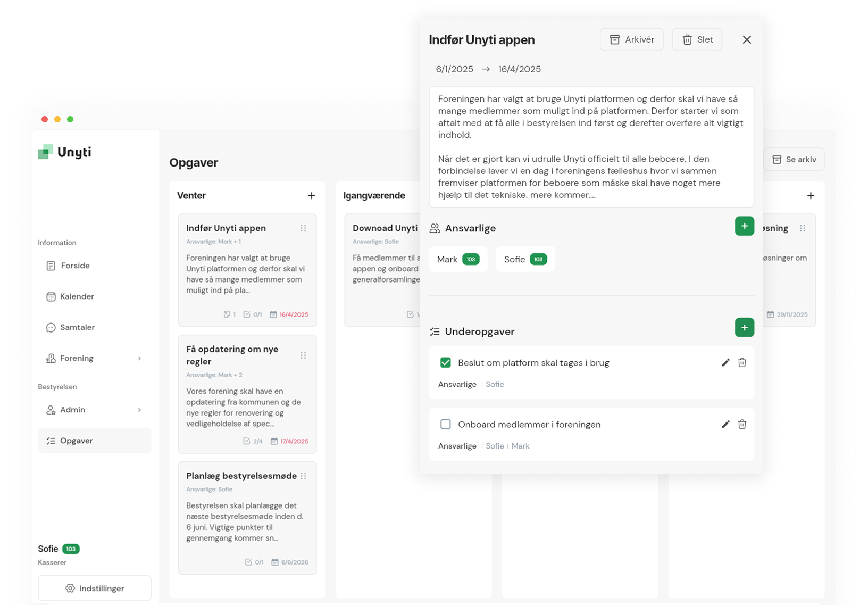Add a new person under Ansvarlige
Image resolution: width=868 pixels, height=605 pixels.
[x=744, y=226]
